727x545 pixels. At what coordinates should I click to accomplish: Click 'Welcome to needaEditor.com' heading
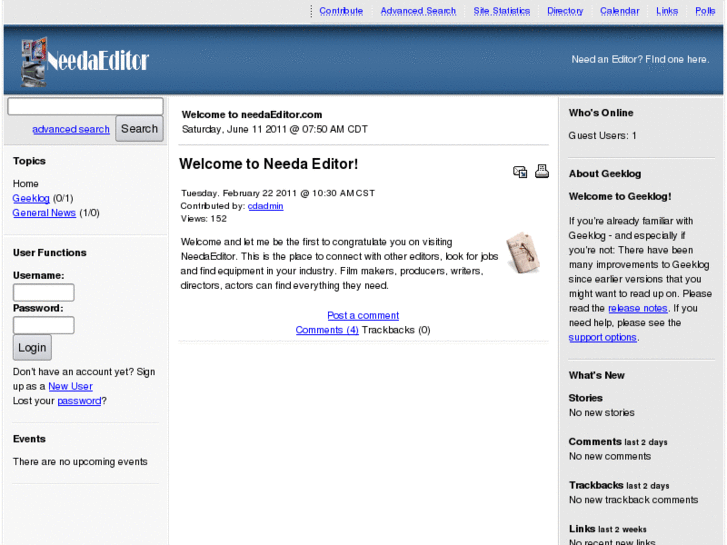[252, 115]
